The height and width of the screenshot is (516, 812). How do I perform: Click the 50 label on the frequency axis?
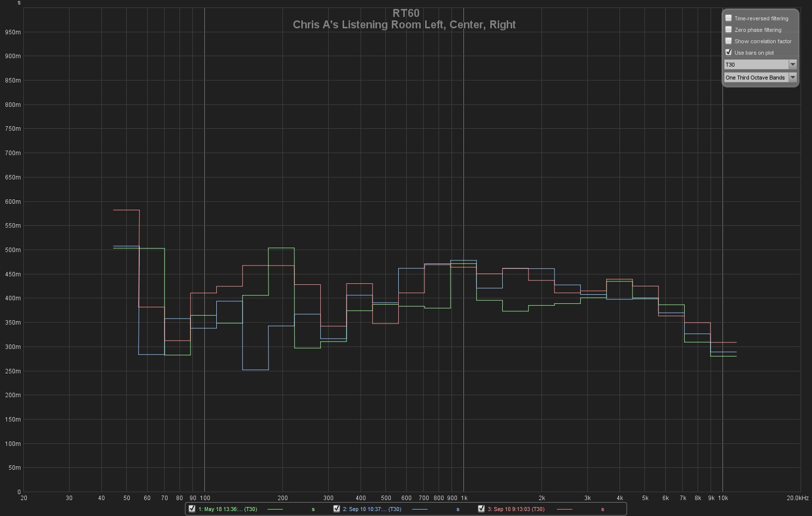(127, 498)
